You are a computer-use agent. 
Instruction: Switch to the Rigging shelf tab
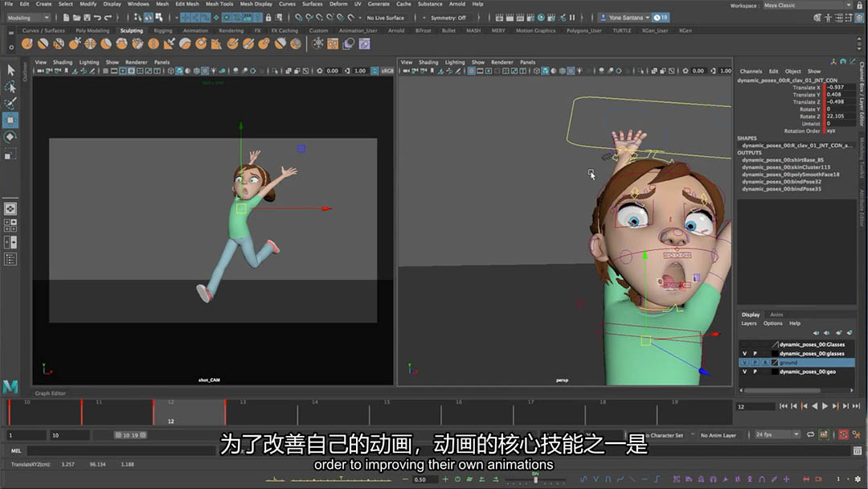tap(162, 31)
